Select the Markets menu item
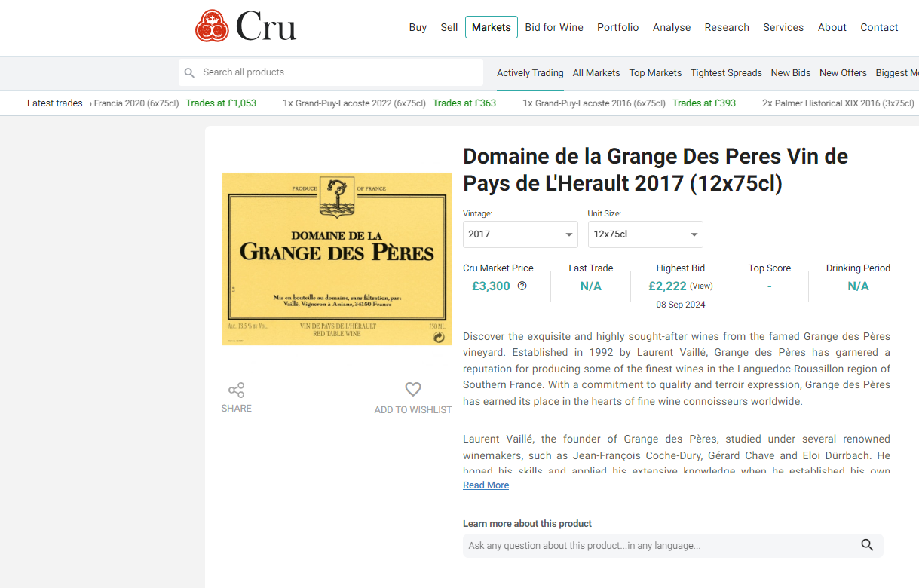 492,27
